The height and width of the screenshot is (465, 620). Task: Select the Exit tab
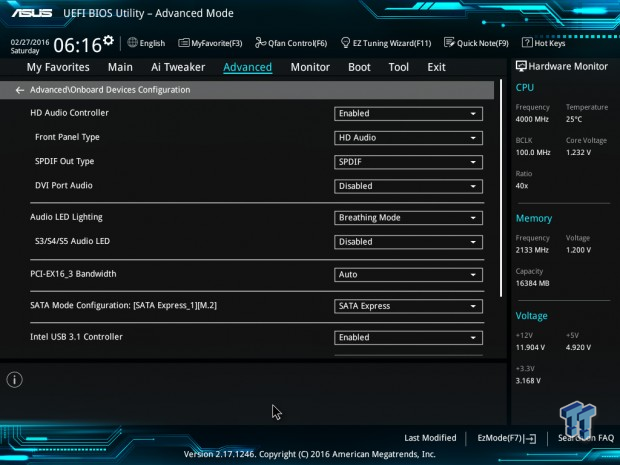click(x=436, y=67)
